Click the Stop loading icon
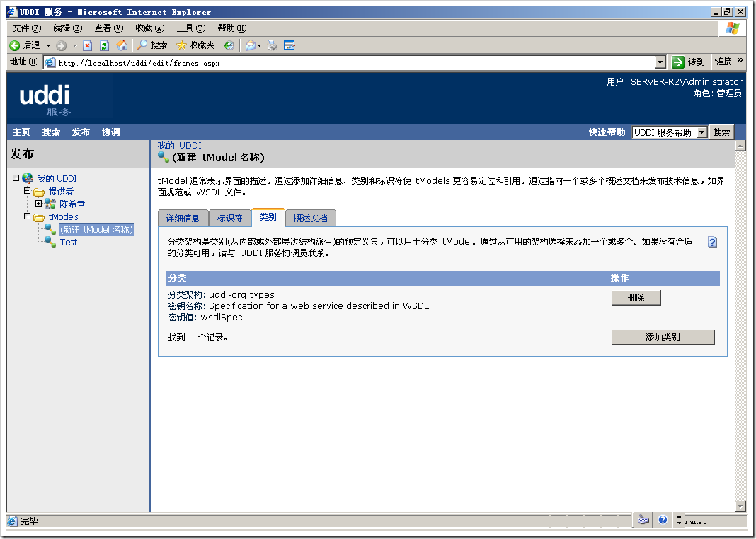Viewport: 756px width, 539px height. (87, 45)
